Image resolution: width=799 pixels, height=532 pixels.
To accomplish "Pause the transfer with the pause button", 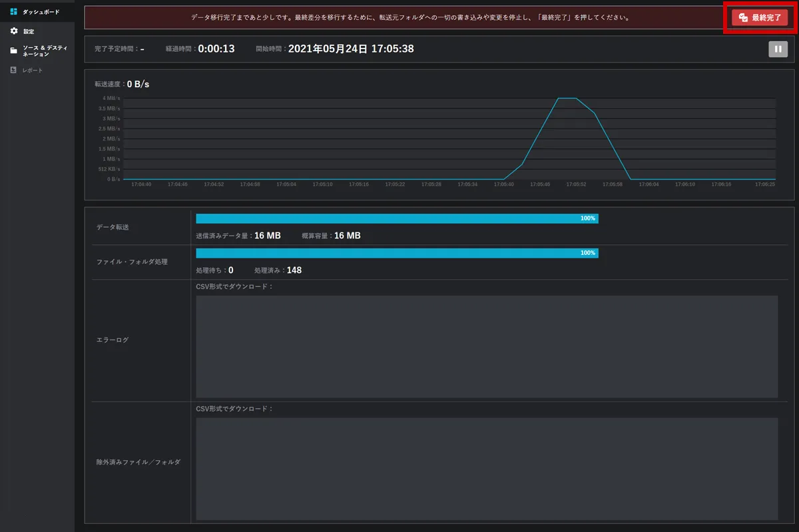I will tap(778, 49).
